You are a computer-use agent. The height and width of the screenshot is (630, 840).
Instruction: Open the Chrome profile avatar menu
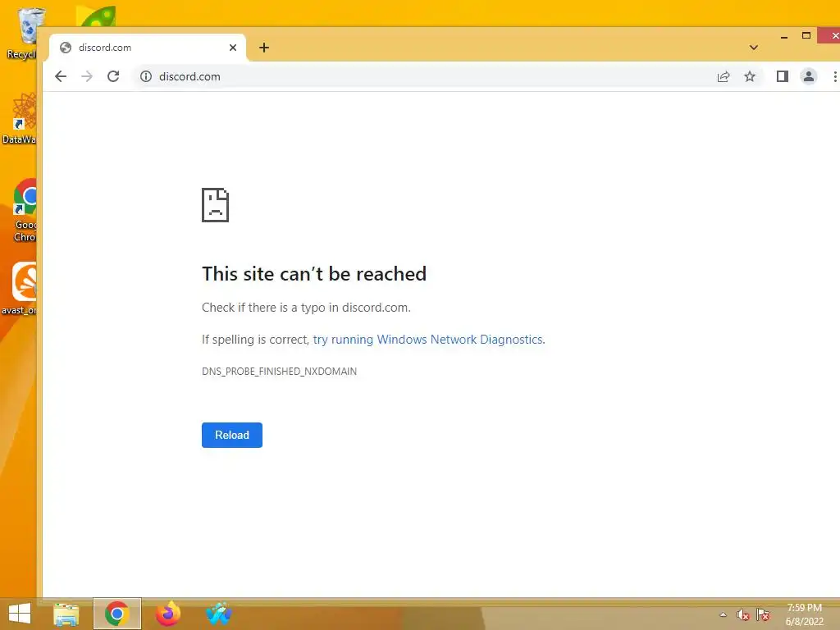pos(808,76)
